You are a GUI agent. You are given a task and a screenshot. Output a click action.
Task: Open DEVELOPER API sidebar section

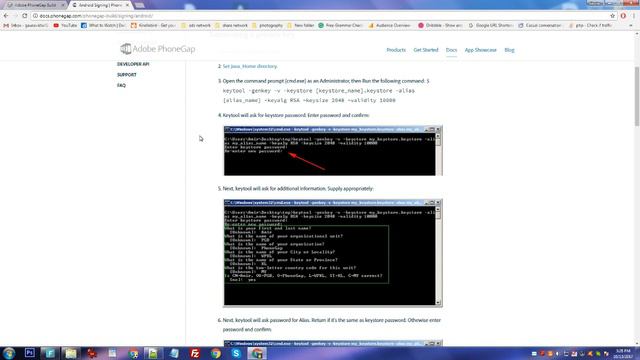[133, 64]
